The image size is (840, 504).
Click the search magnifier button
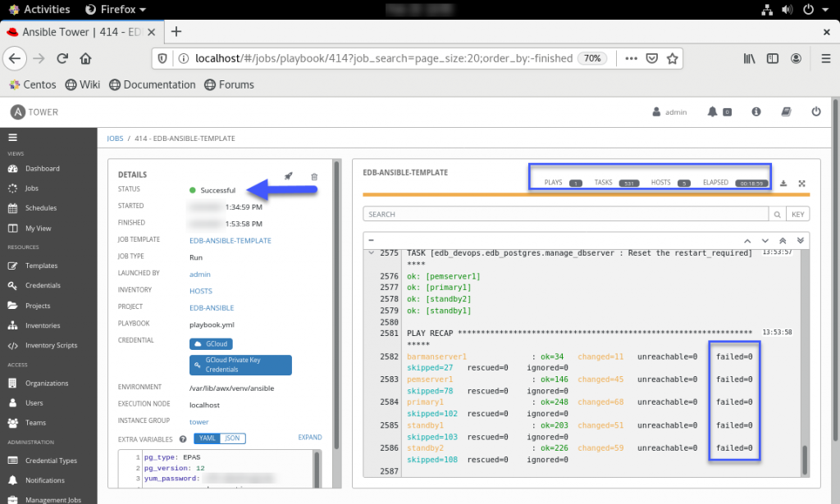click(776, 214)
